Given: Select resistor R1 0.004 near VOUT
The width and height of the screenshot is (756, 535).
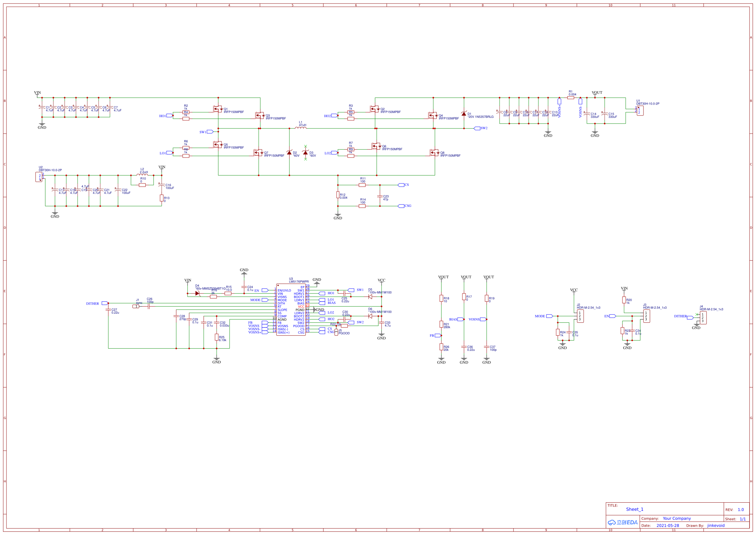Looking at the screenshot, I should 571,97.
